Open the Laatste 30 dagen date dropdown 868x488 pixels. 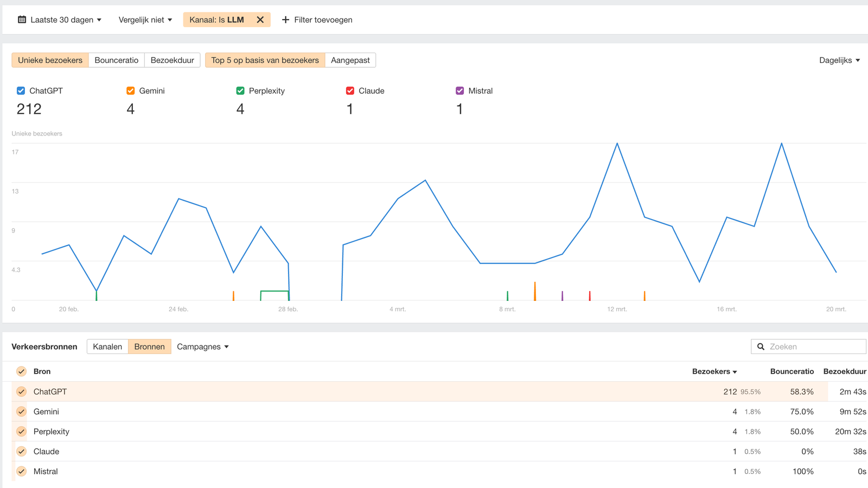pos(60,20)
